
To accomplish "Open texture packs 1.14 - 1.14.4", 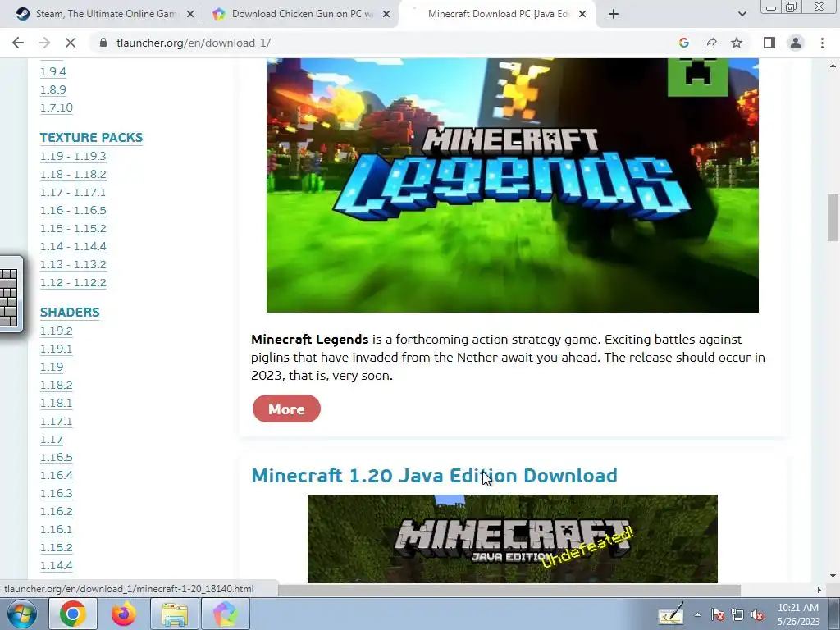I will pos(73,246).
